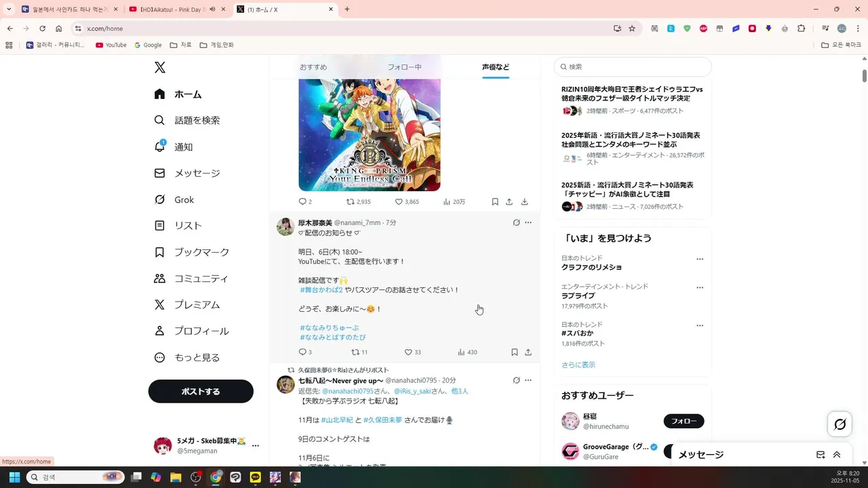868x488 pixels.
Task: Open hashtag #ななみりちゅーぶ
Action: (330, 328)
